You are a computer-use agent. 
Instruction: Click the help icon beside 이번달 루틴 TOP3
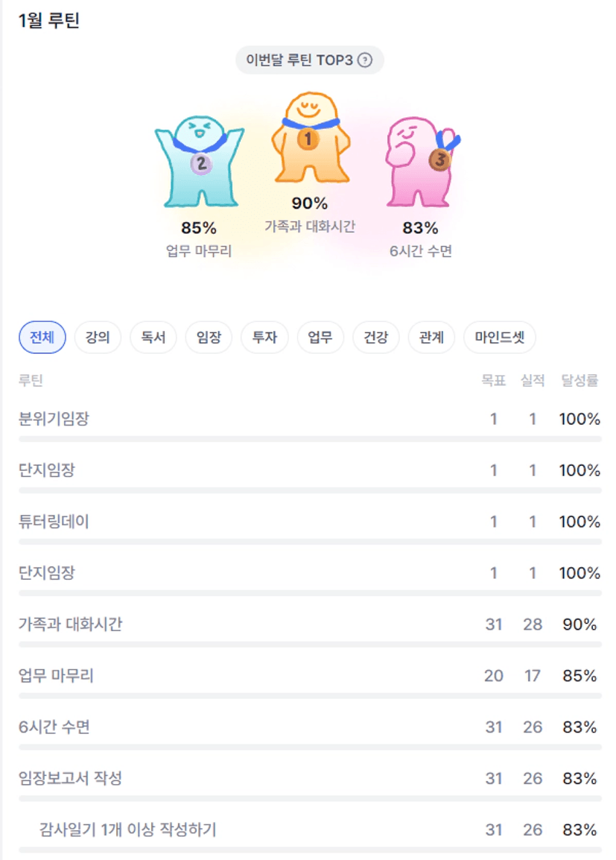[364, 60]
